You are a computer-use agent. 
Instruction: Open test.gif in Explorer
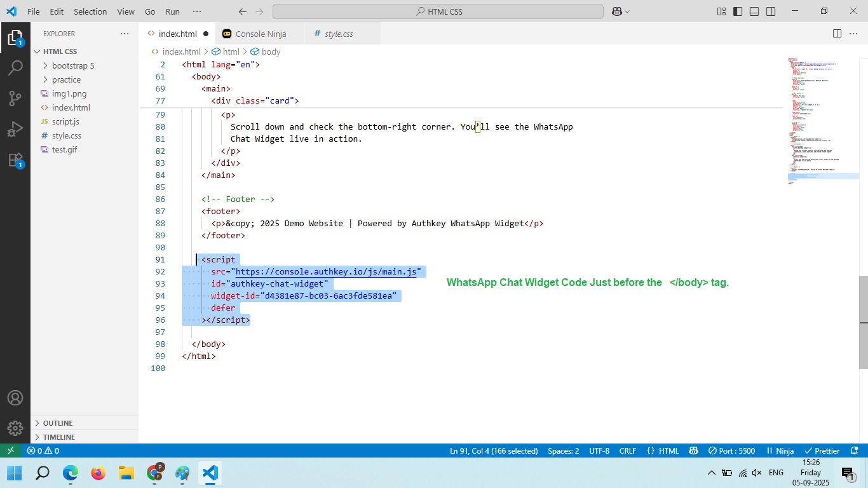tap(84, 149)
